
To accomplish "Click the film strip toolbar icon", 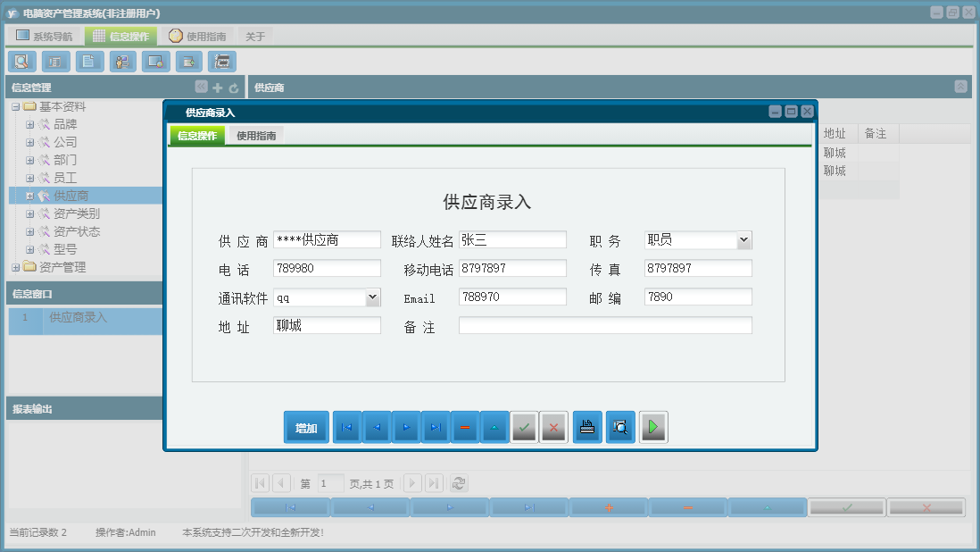I will coord(222,62).
